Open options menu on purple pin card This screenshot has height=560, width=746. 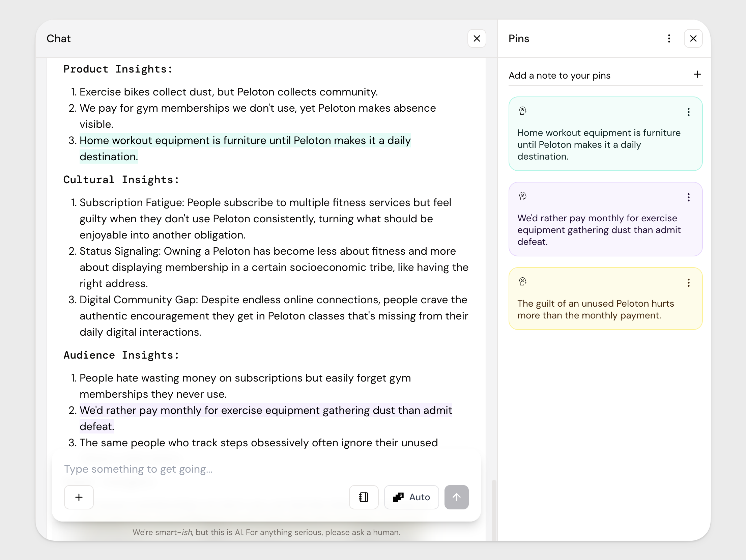tap(688, 197)
